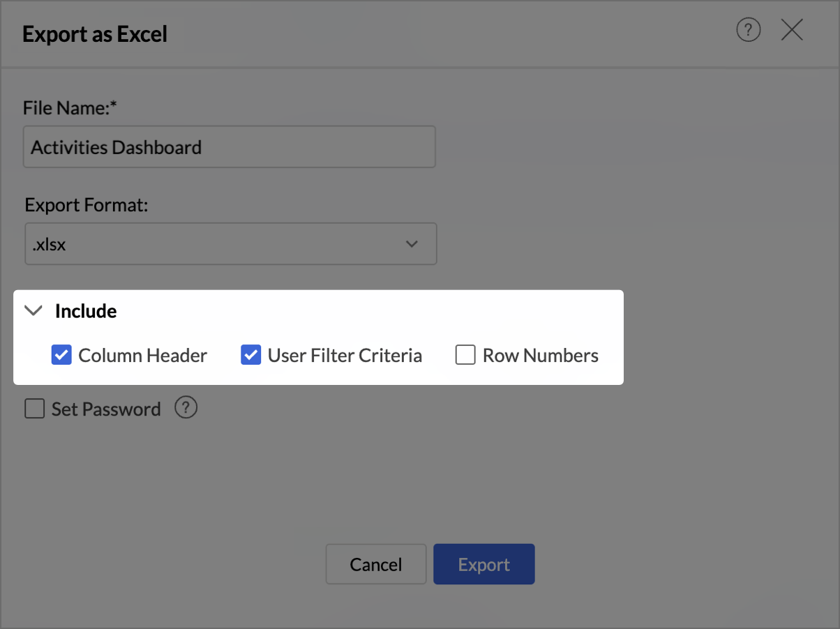This screenshot has width=840, height=629.
Task: Close the Export as Excel dialog
Action: point(792,31)
